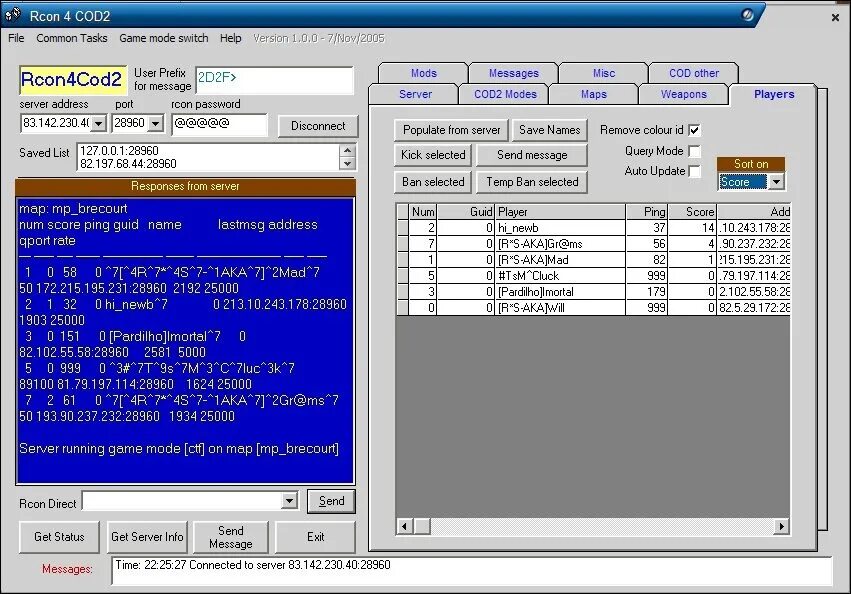Click the Send button beside Rcon Direct

point(331,501)
